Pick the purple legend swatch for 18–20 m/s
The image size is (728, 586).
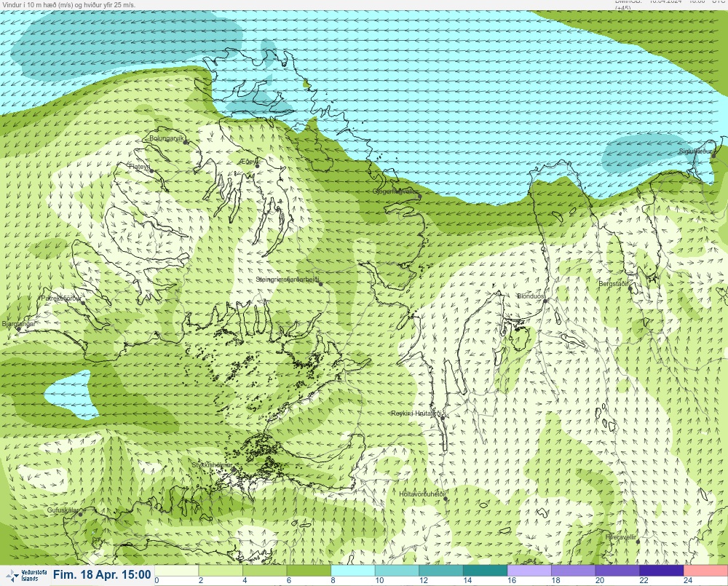(574, 570)
